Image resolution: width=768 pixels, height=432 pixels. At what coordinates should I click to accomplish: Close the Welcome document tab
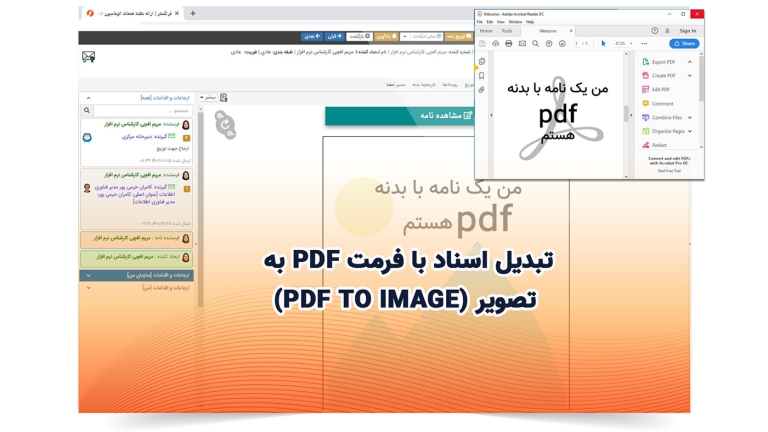point(571,31)
